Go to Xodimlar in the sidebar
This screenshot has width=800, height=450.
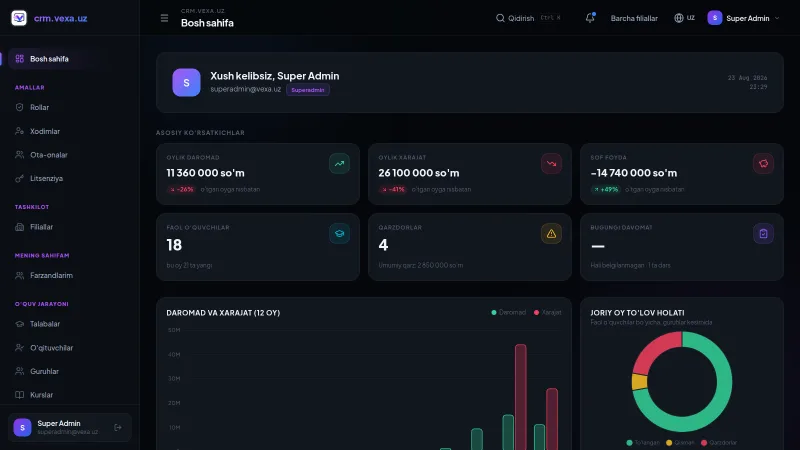click(x=69, y=131)
